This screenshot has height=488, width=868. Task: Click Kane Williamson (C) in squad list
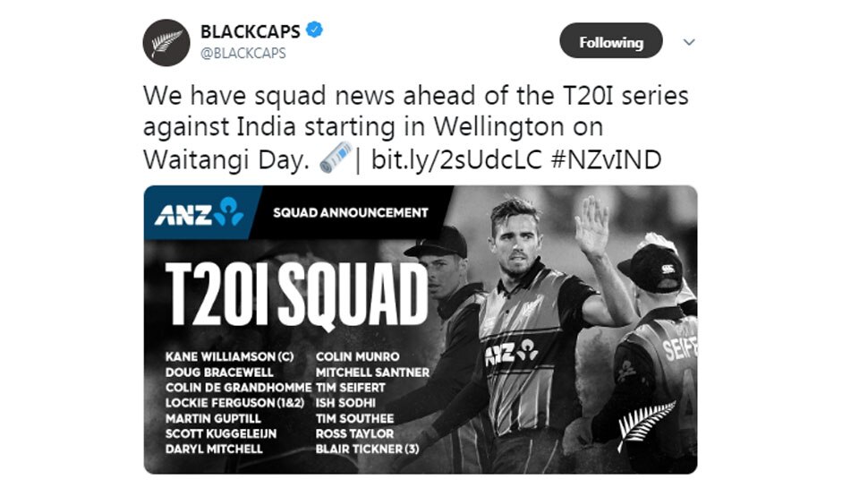point(230,356)
